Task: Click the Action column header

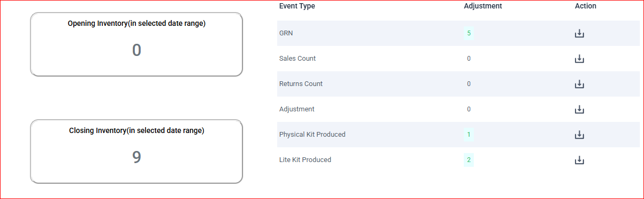Action: tap(586, 6)
